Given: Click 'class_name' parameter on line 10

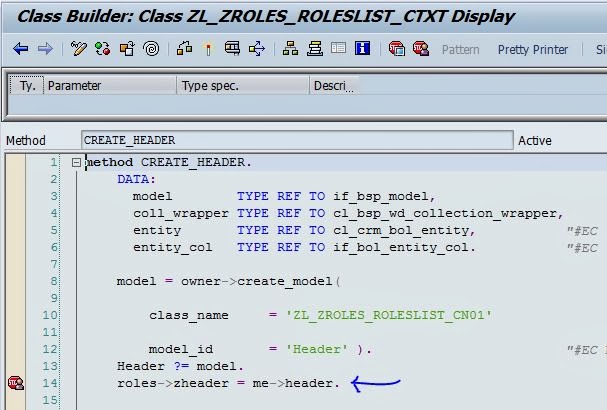Looking at the screenshot, I should 189,316.
